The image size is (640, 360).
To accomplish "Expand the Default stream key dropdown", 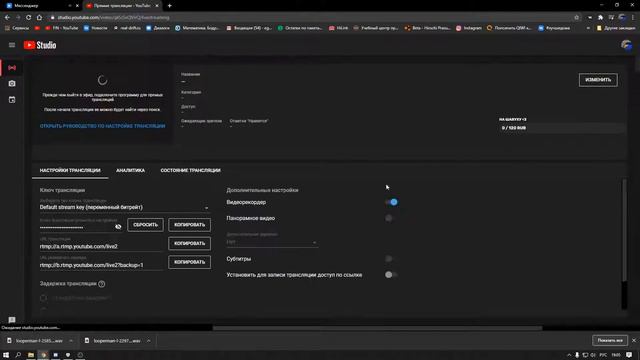I will [x=125, y=207].
